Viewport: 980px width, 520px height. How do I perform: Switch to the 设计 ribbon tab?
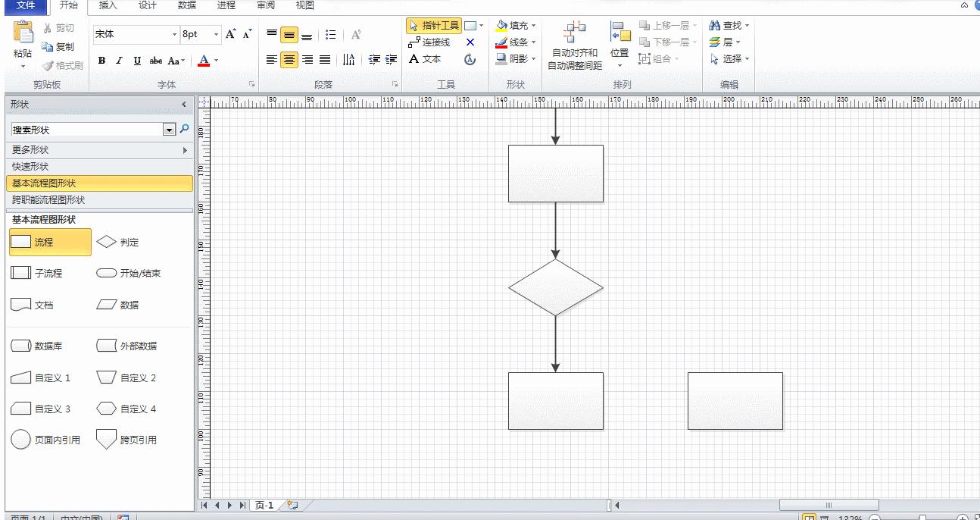point(148,5)
